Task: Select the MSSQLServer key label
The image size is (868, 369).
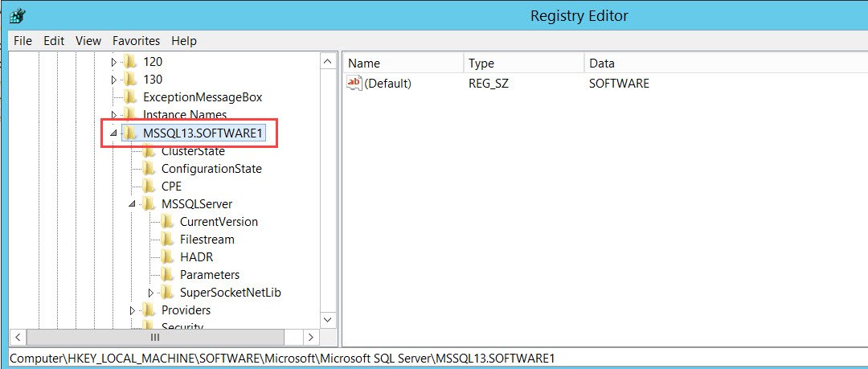Action: (197, 204)
